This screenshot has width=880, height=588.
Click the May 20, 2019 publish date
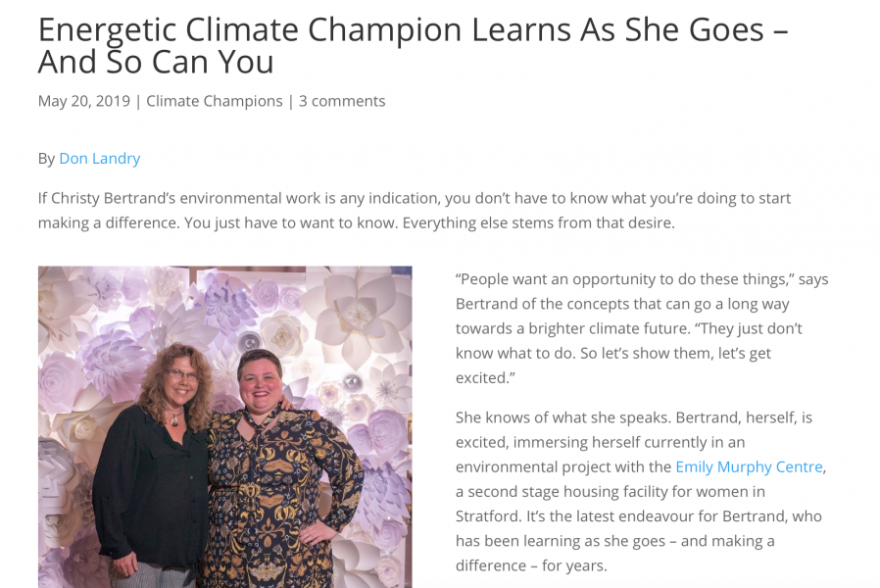(x=84, y=101)
